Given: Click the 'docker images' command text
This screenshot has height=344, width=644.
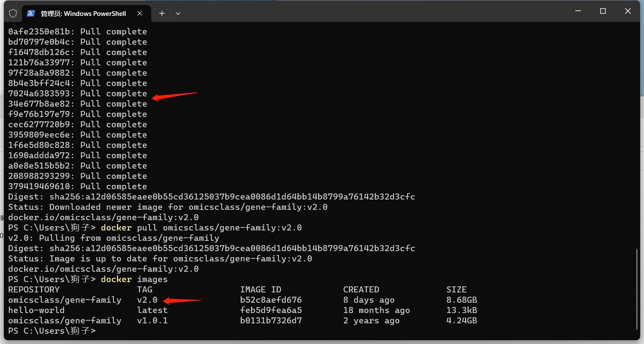Looking at the screenshot, I should click(134, 279).
